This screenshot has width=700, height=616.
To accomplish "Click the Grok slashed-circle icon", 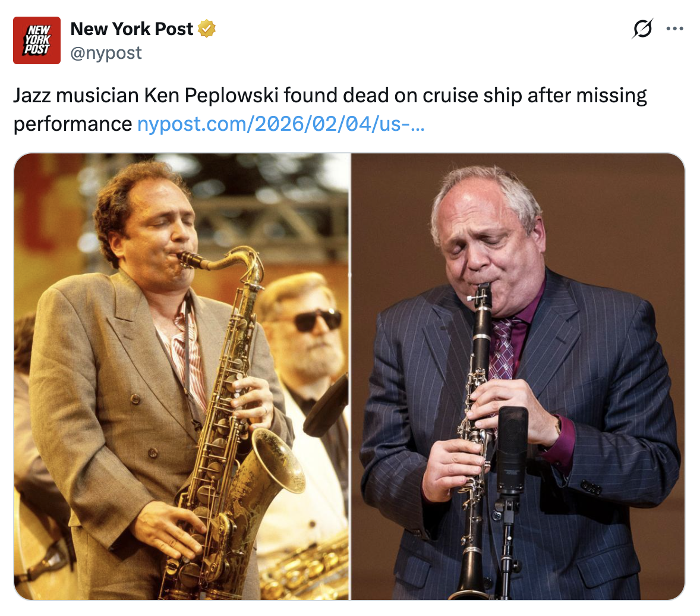I will tap(642, 29).
